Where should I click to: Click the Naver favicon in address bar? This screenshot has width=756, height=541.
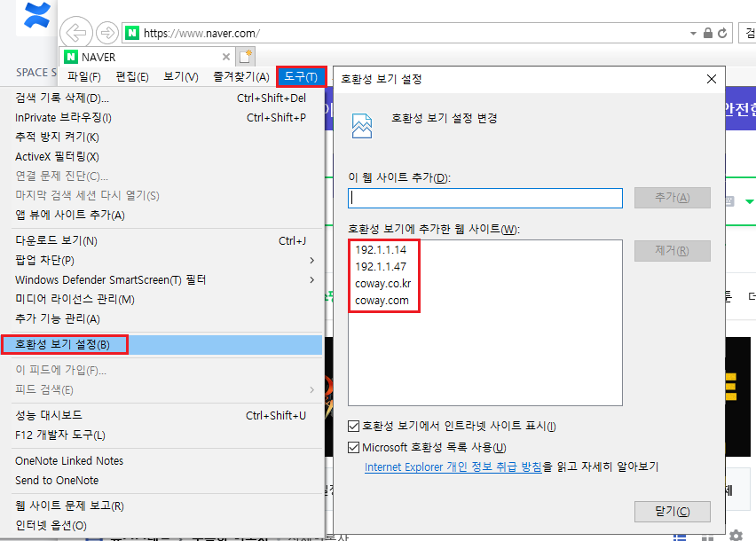point(132,33)
